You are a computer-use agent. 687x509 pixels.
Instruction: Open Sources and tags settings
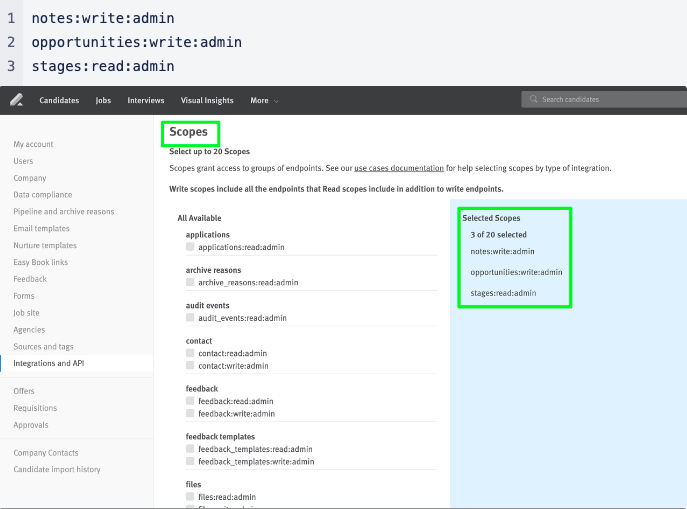(43, 346)
